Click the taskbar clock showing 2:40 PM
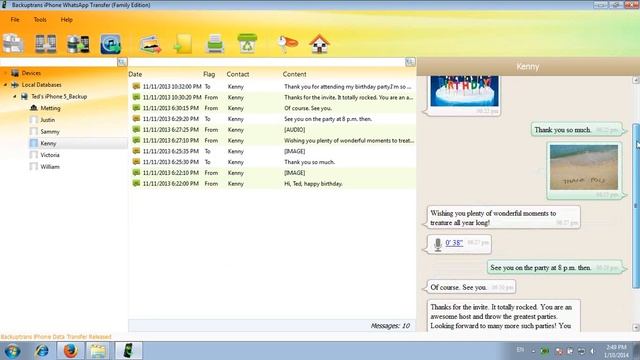Image resolution: width=640 pixels, height=360 pixels. click(616, 351)
